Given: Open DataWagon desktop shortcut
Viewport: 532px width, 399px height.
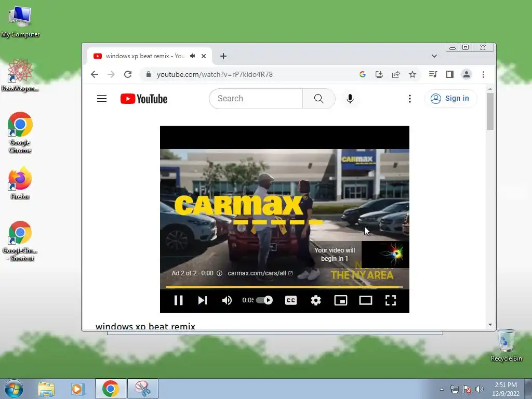Looking at the screenshot, I should coord(20,75).
